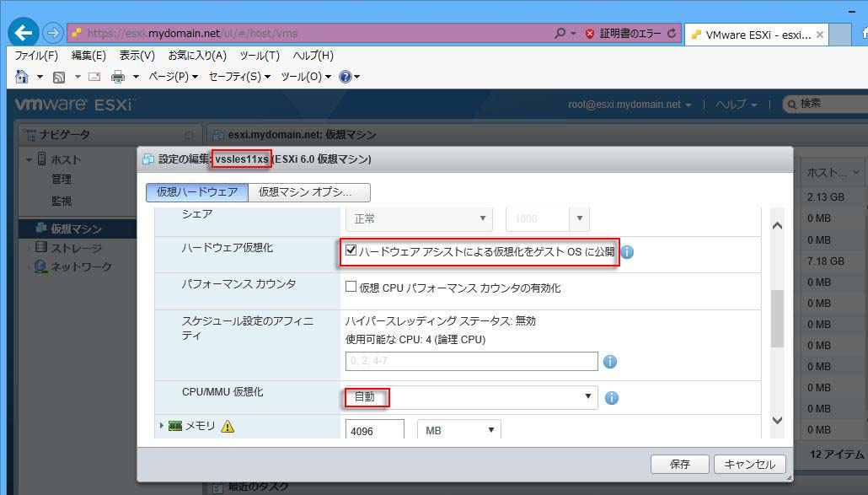The width and height of the screenshot is (868, 495).
Task: Select 管理 under ホスト in navigator
Action: tap(62, 180)
